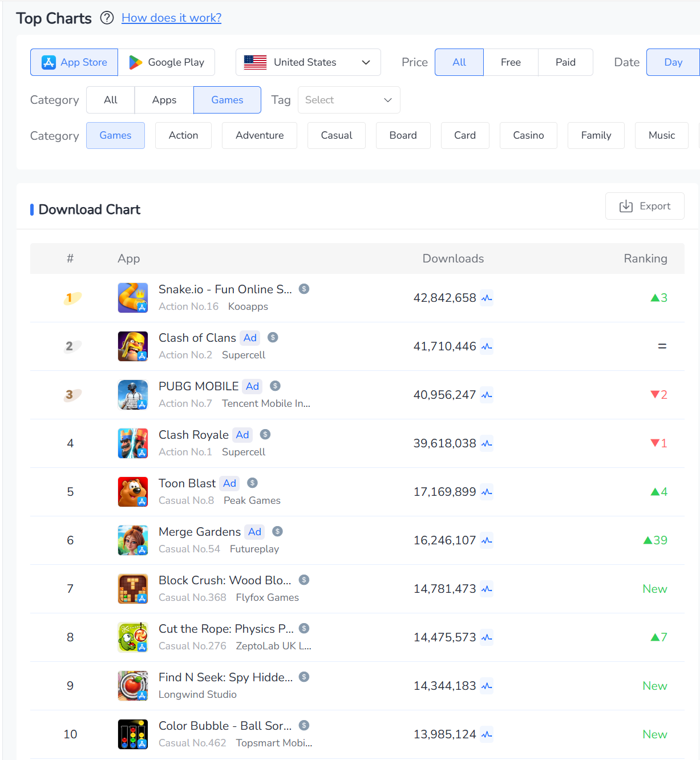Open Longwind Studio publisher link
The height and width of the screenshot is (760, 700).
coord(197,694)
